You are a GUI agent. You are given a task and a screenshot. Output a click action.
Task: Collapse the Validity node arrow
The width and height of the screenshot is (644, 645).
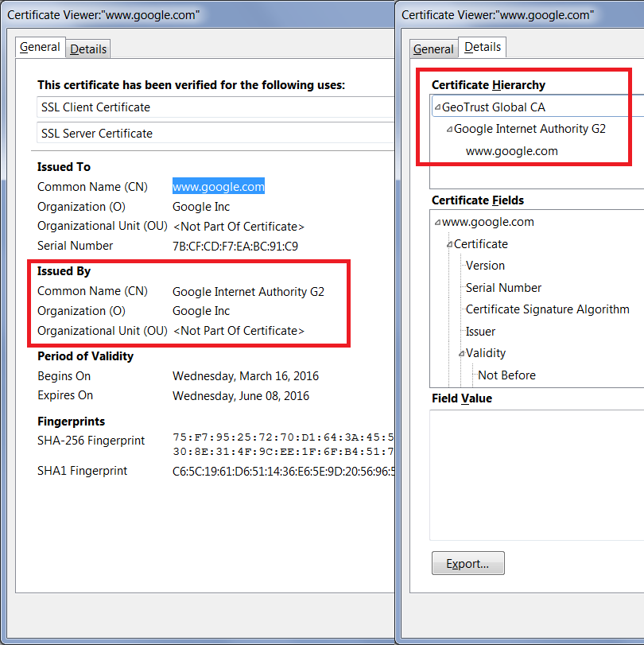(461, 353)
